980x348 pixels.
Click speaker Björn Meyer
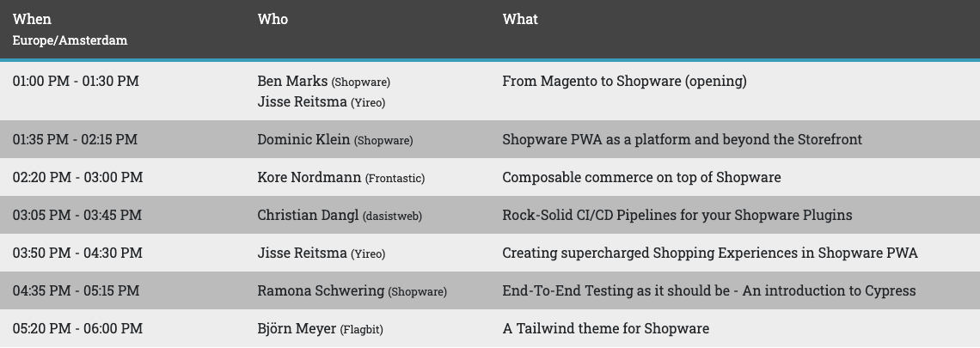click(297, 329)
